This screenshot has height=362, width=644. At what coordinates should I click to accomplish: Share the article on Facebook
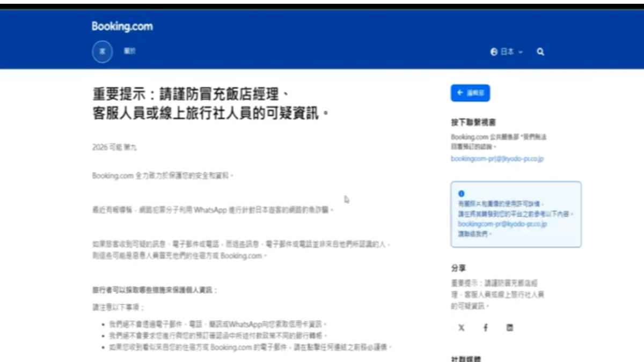486,328
